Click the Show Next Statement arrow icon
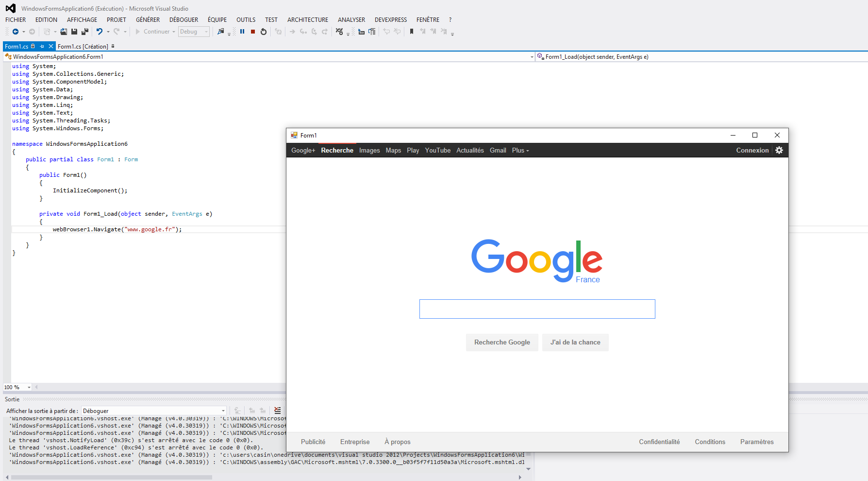The image size is (868, 481). [292, 32]
